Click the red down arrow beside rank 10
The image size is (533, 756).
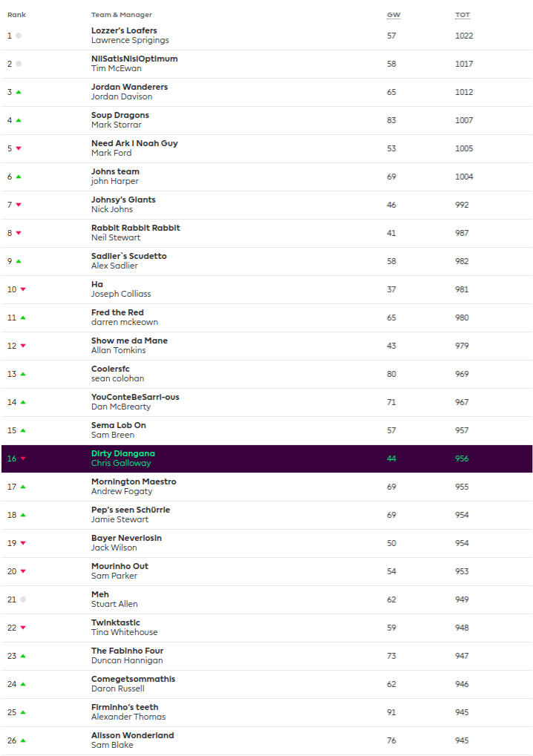(23, 289)
